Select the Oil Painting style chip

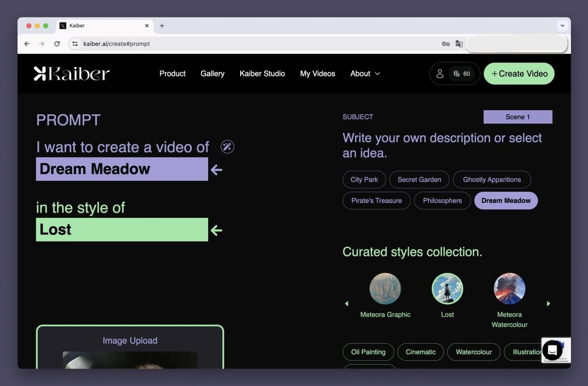(x=368, y=352)
